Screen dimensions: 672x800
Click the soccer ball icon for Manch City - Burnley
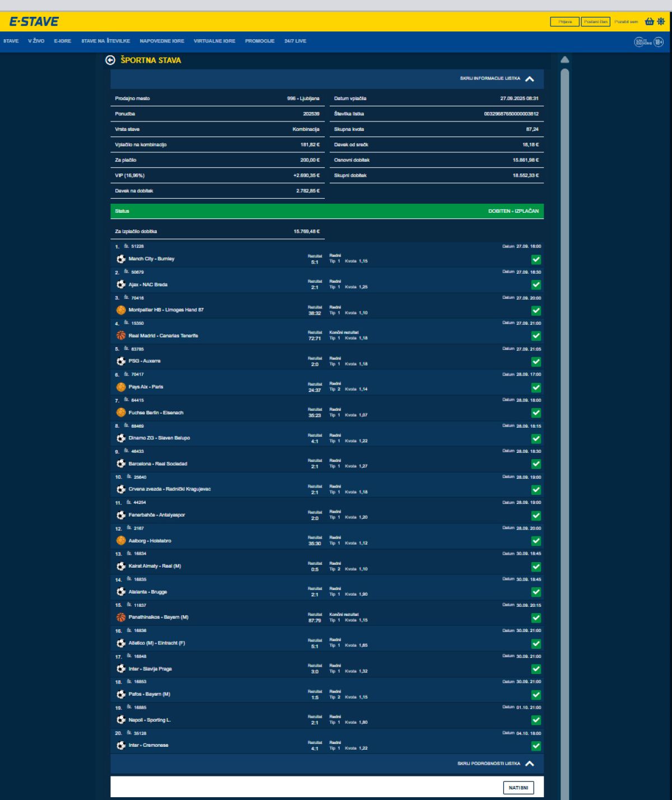[x=121, y=259]
